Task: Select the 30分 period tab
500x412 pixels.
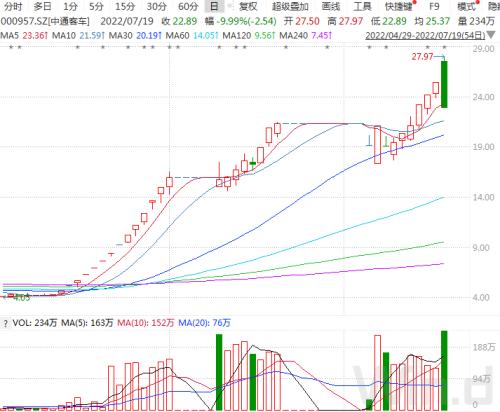Action: click(157, 6)
